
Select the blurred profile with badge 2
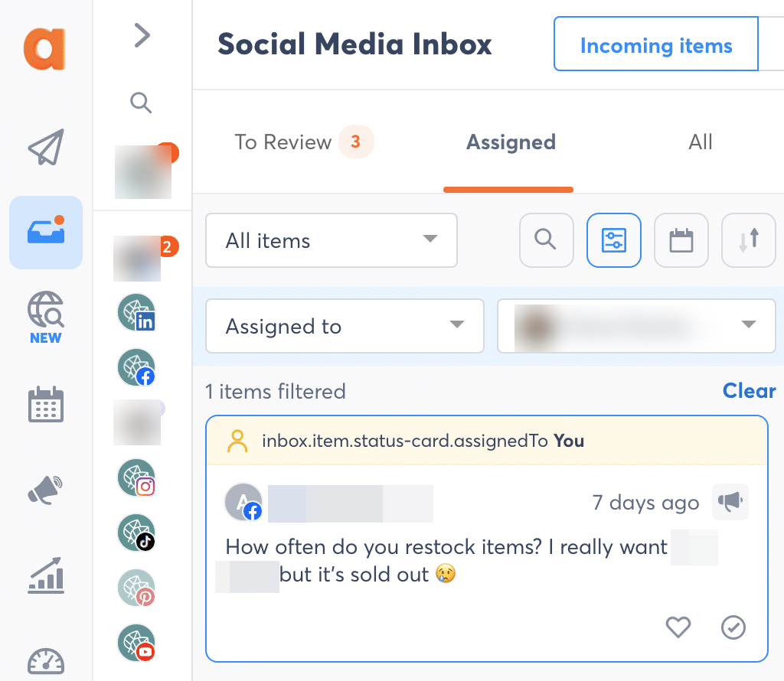(138, 259)
